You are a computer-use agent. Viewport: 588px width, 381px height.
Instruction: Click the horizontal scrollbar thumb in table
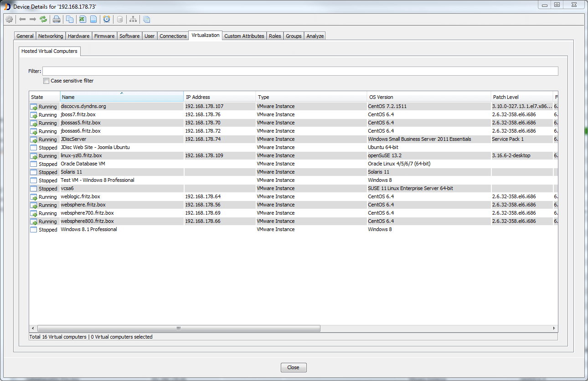179,328
